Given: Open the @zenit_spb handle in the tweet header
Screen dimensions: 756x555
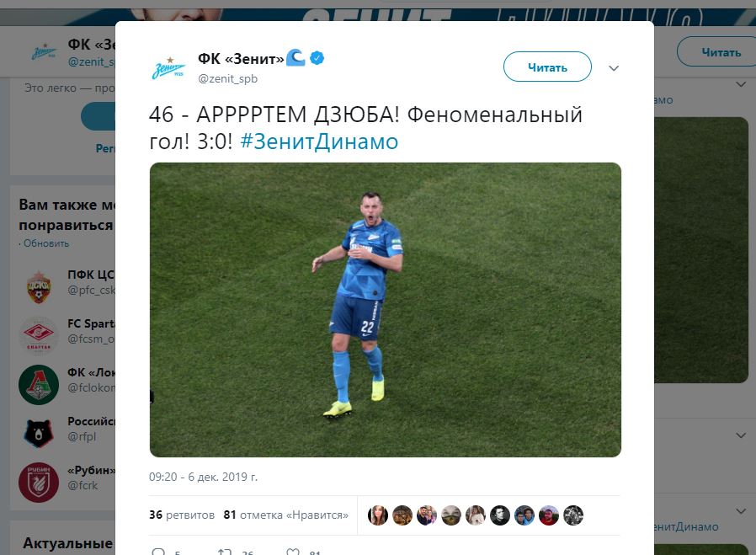Looking at the screenshot, I should [x=227, y=78].
